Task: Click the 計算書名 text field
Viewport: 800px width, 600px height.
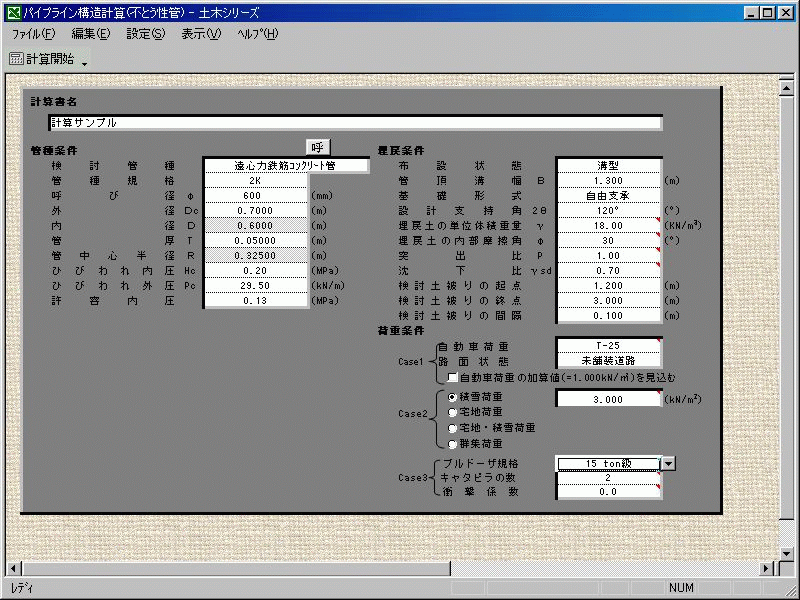Action: [355, 123]
